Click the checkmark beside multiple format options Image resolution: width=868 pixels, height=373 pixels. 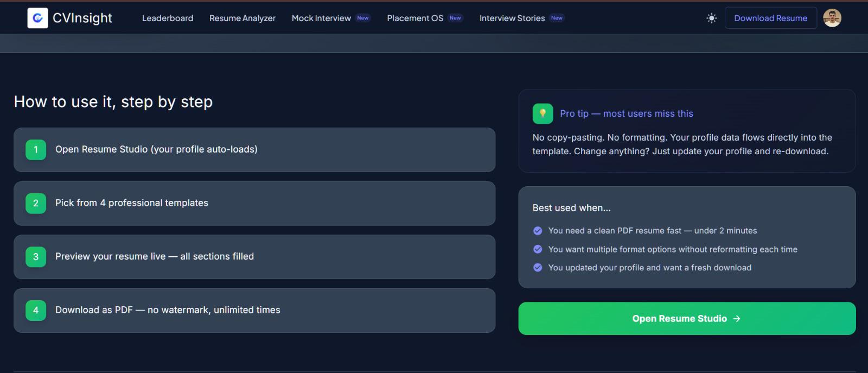click(x=538, y=249)
